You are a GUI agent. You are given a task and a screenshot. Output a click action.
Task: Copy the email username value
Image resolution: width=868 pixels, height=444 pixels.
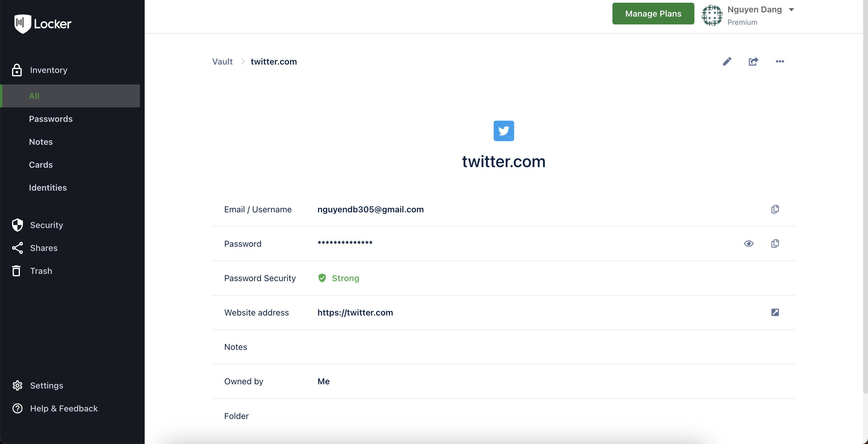(x=775, y=209)
